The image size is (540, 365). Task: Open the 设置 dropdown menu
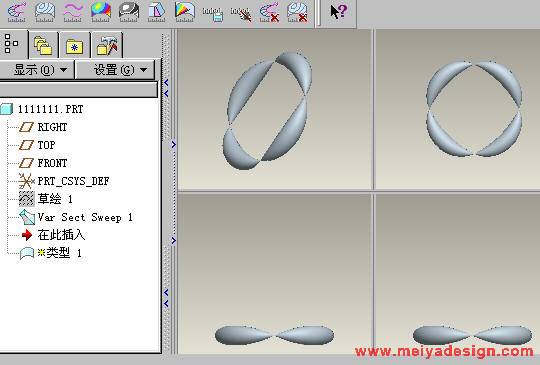coord(115,70)
